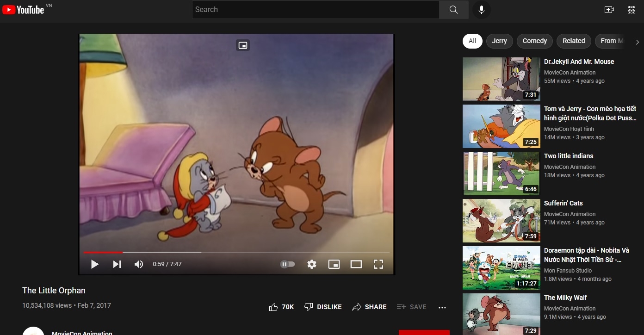Image resolution: width=644 pixels, height=335 pixels.
Task: Open the Sufferin' Cats video thumbnail
Action: pyautogui.click(x=501, y=221)
